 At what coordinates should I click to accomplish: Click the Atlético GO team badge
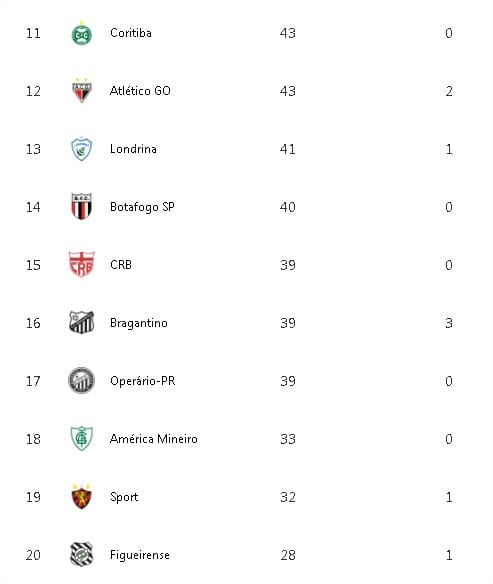[x=82, y=91]
